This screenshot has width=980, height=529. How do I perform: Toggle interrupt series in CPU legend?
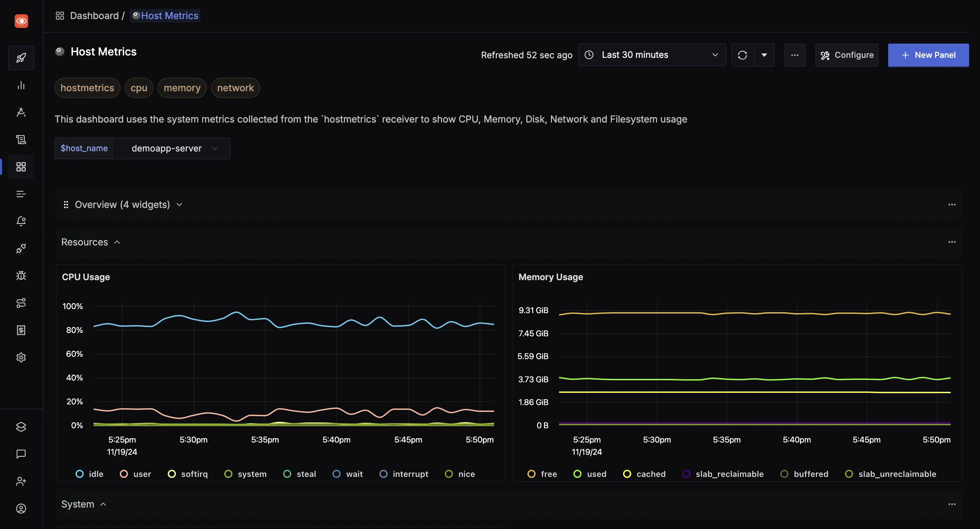[x=404, y=474]
